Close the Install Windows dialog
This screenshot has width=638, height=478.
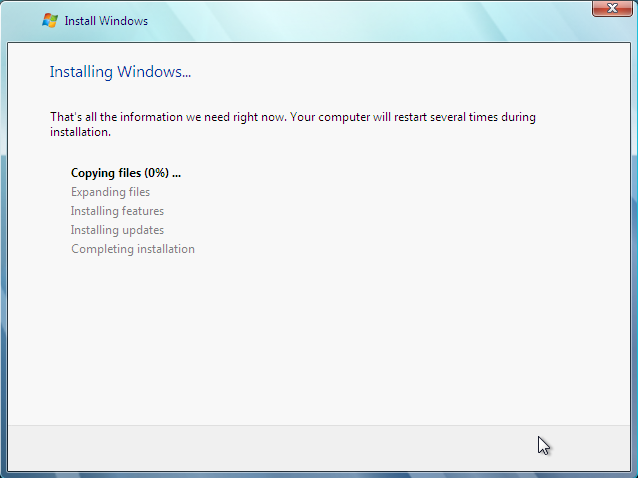click(612, 8)
